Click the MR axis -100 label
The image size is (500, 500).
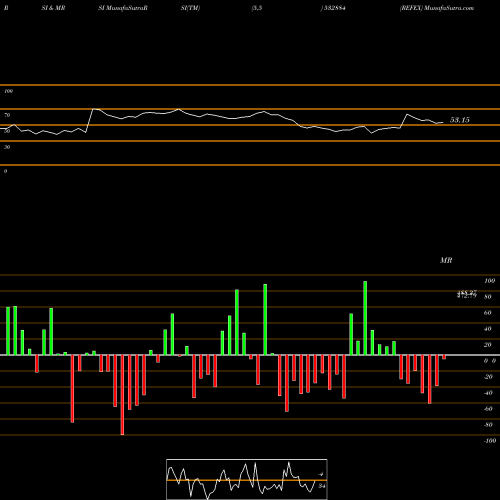pyautogui.click(x=490, y=441)
